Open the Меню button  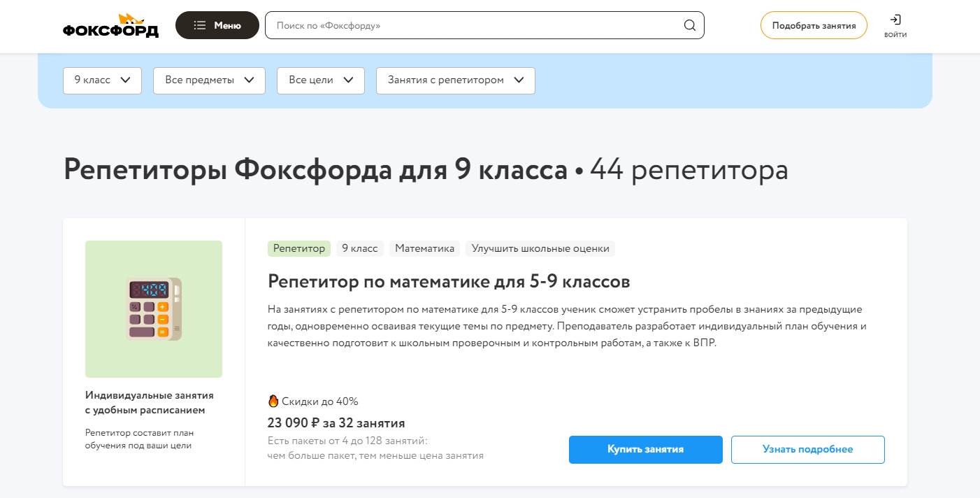point(217,25)
